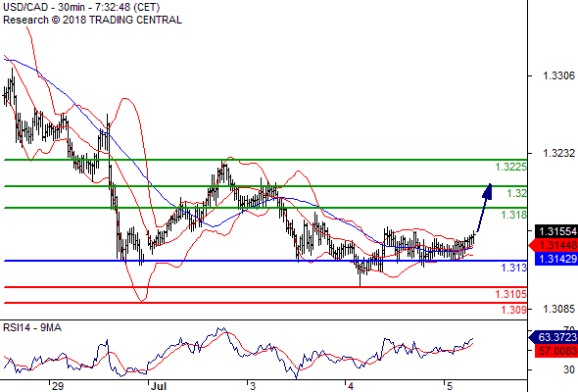Click the Research 2018 TRADING CENTRAL credit line
The height and width of the screenshot is (392, 578).
click(92, 20)
